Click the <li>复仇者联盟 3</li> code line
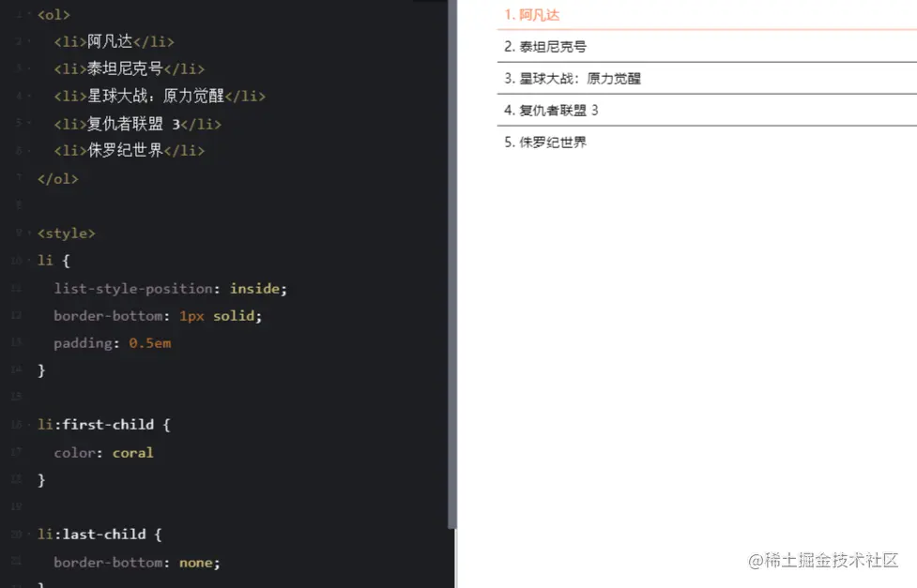917x588 pixels. tap(137, 124)
